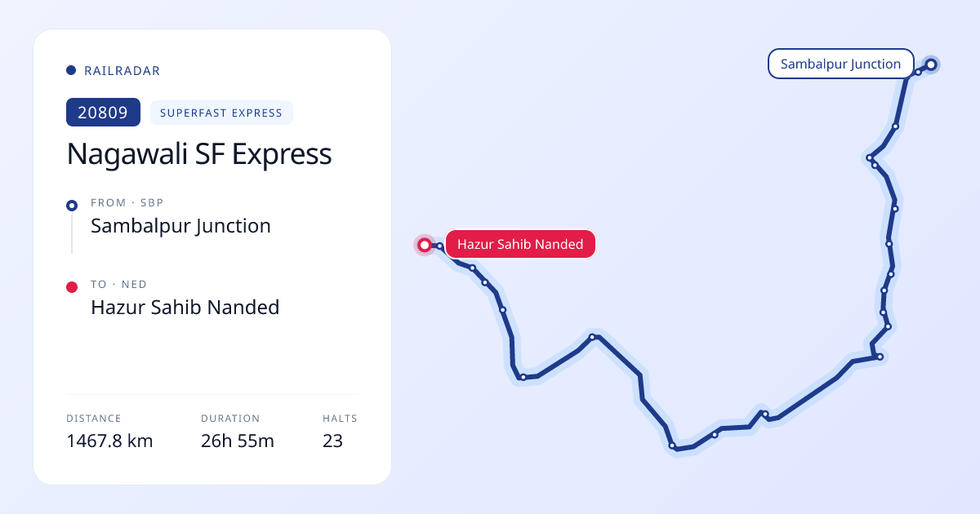
Task: Click the 1467.8 km distance value
Action: [x=109, y=441]
